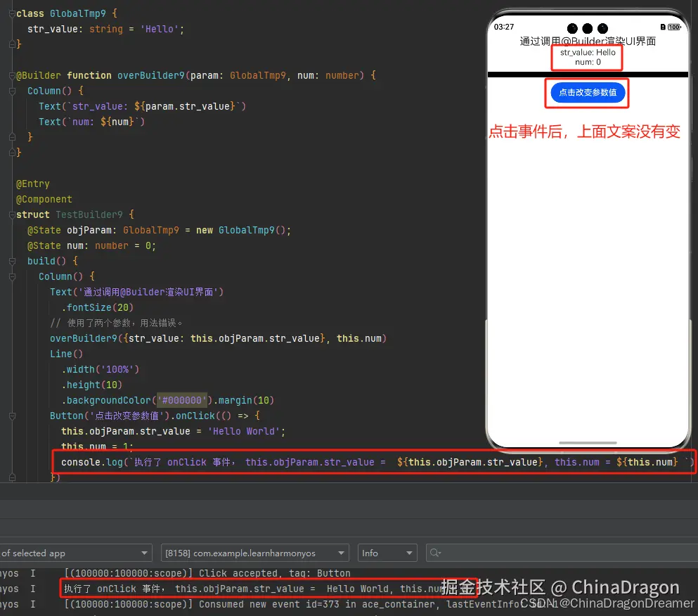Click the 'Hello World' assignment line
The width and height of the screenshot is (698, 616).
(173, 431)
